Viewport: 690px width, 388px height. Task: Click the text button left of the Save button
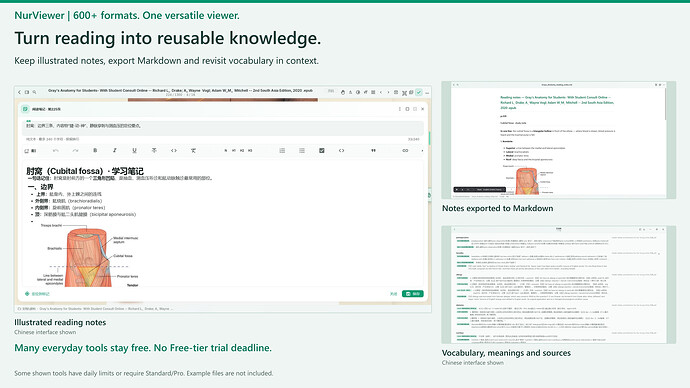click(393, 293)
